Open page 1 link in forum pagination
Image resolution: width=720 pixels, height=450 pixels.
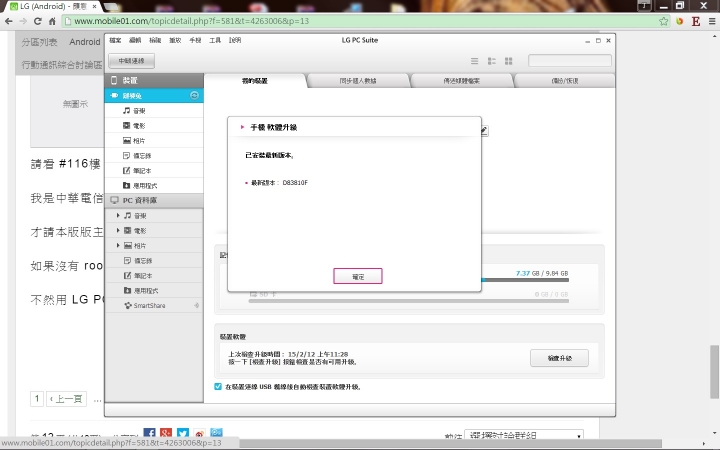pyautogui.click(x=37, y=399)
